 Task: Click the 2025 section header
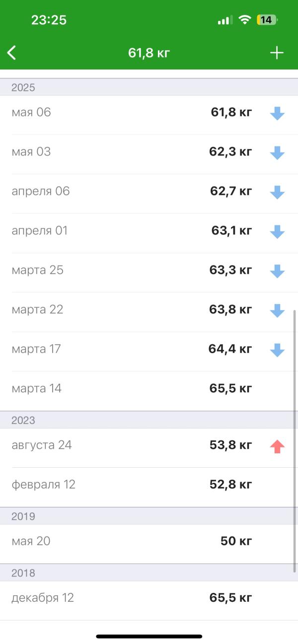pos(149,87)
